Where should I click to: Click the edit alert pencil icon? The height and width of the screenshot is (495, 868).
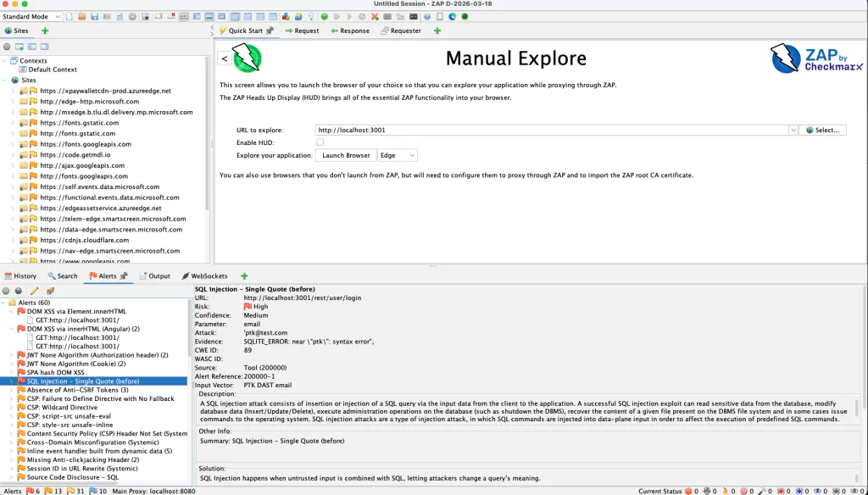coord(35,291)
